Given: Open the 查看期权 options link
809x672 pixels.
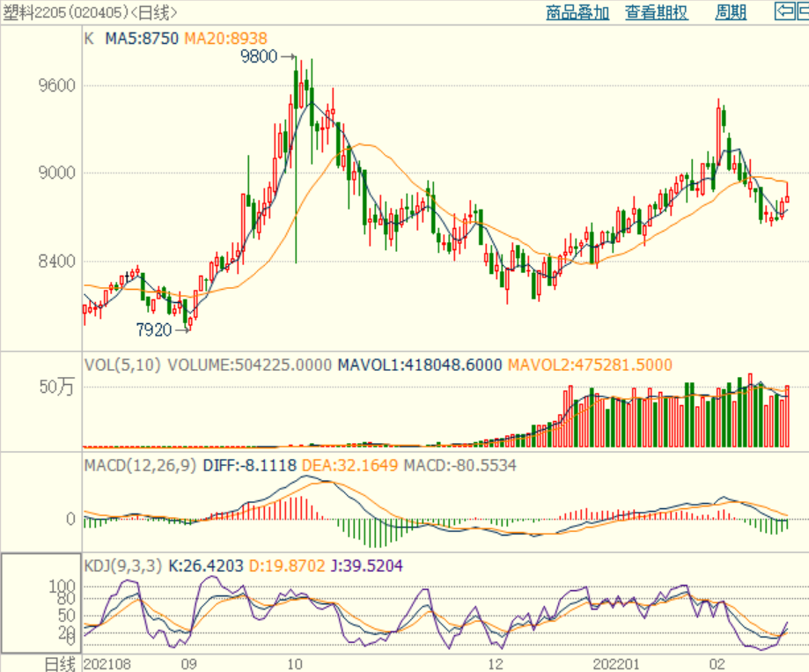Looking at the screenshot, I should point(656,12).
